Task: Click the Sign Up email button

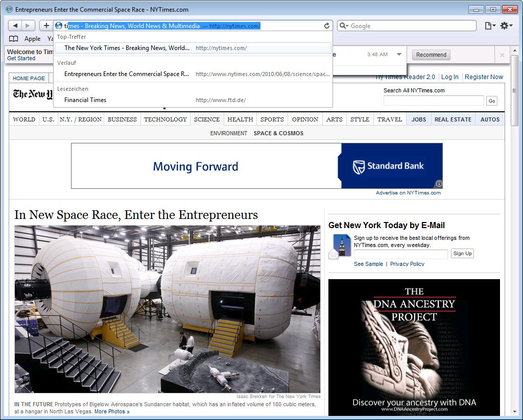Action: [x=462, y=254]
